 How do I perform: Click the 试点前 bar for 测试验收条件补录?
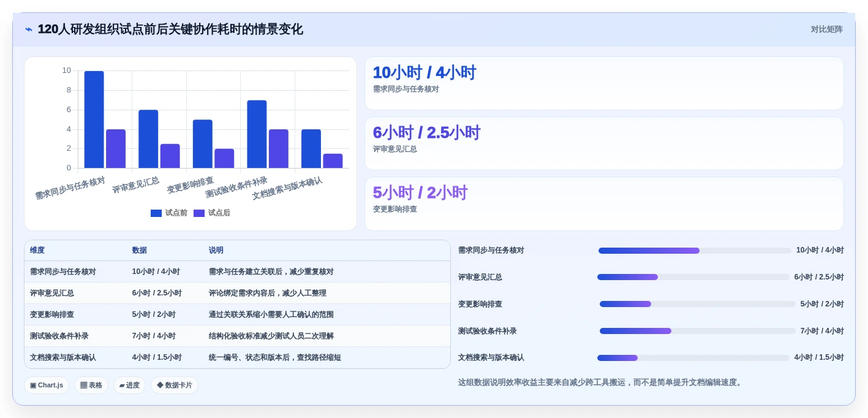pyautogui.click(x=257, y=134)
